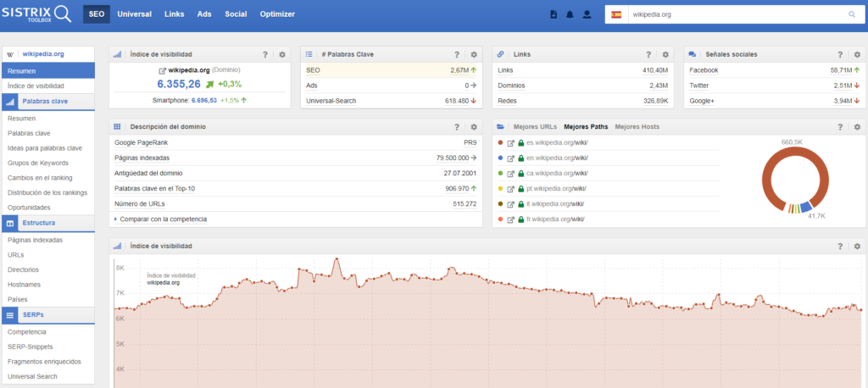Open Hostnames in sidebar
868x388 pixels.
click(25, 285)
